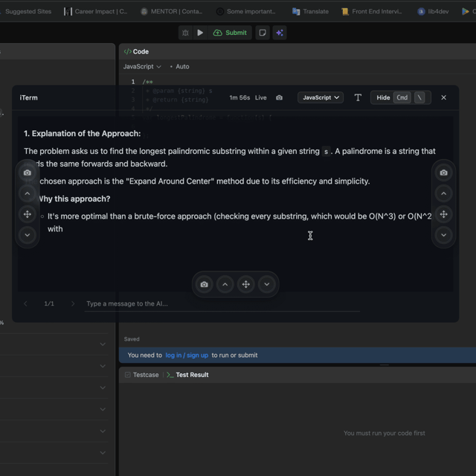Click the 1/1 page counter

[49, 303]
